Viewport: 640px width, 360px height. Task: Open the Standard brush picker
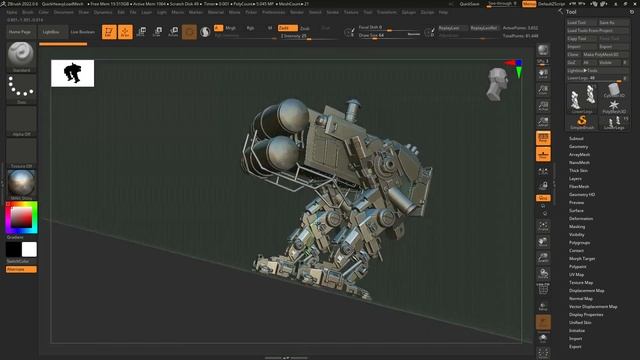21,57
